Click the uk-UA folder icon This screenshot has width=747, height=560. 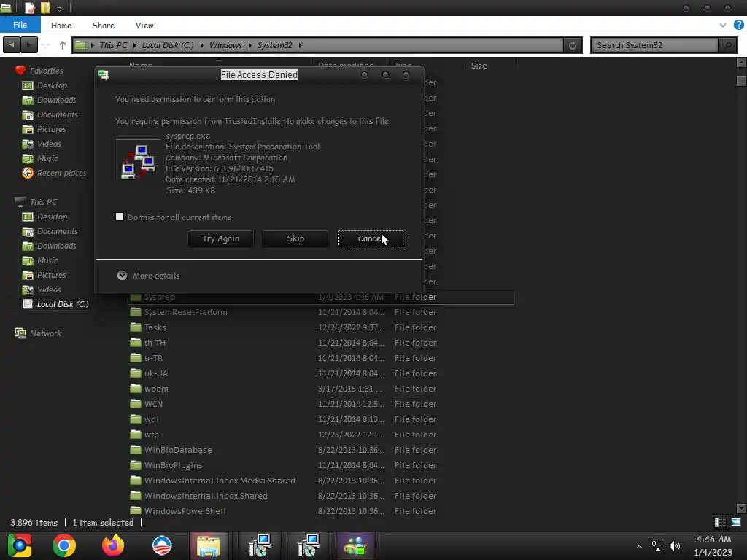(x=136, y=373)
